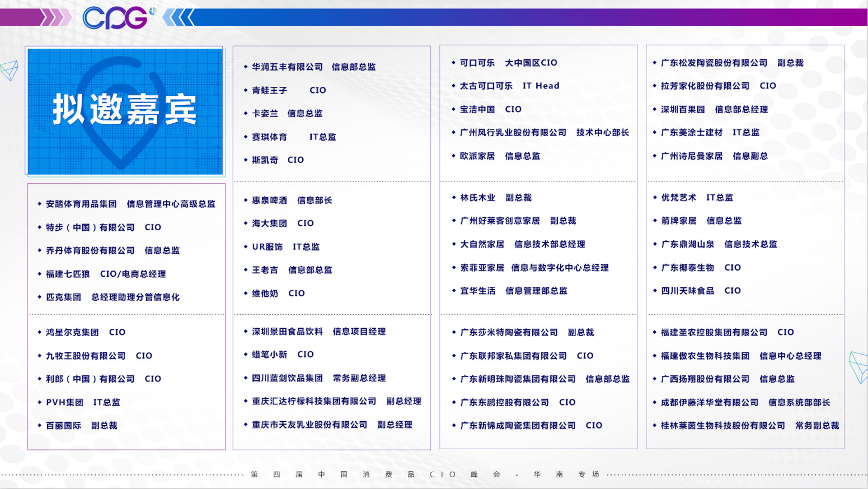Select 海大集团 CIO entry
868x489 pixels.
[x=283, y=223]
